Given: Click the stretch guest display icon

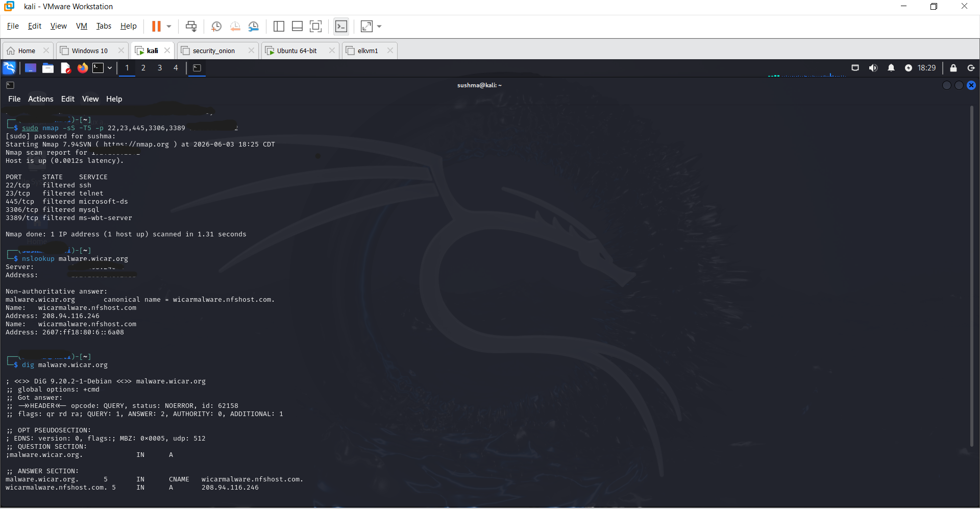Looking at the screenshot, I should (367, 26).
